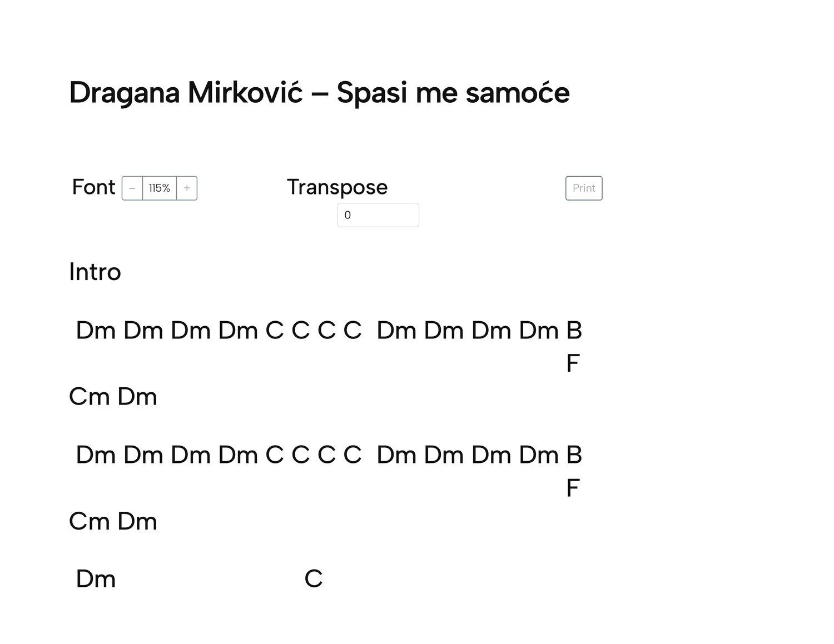Screen dimensions: 834x644
Task: Click the song title heading
Action: click(x=319, y=92)
